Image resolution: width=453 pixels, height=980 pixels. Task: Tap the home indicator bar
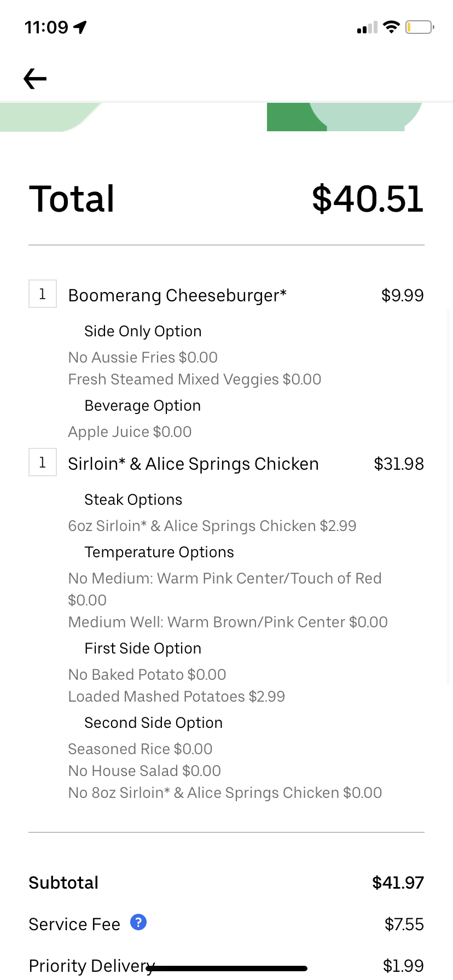point(226,969)
